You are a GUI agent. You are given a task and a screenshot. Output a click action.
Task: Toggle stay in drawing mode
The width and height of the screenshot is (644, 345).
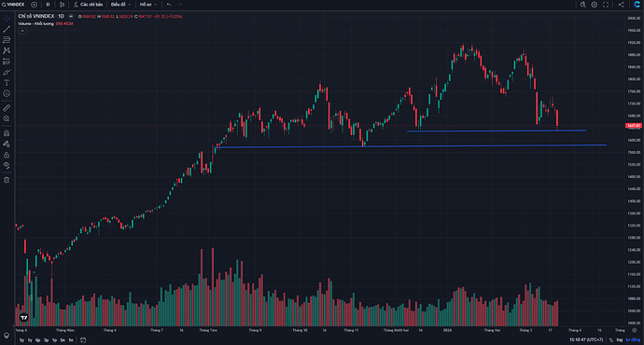pos(7,144)
